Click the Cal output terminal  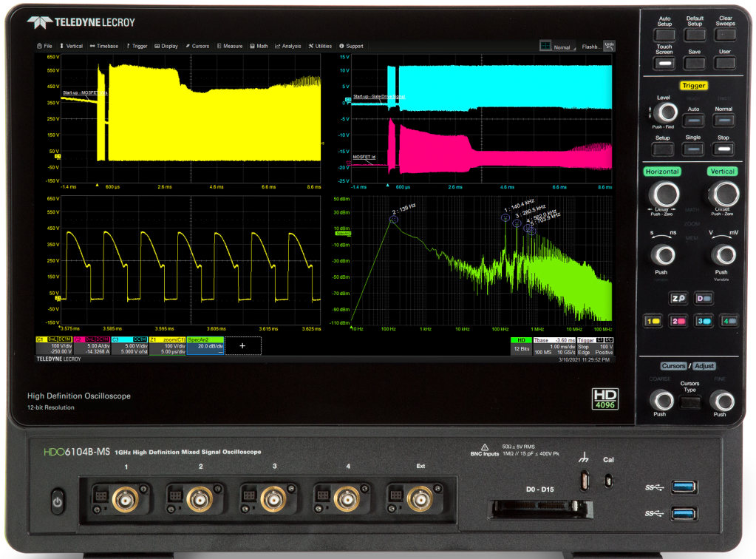coord(608,481)
